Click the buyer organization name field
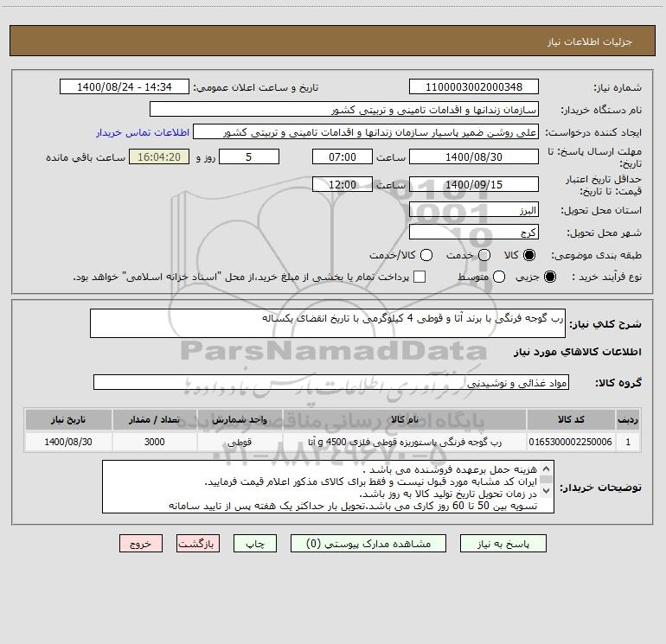The height and width of the screenshot is (644, 666). 344,110
